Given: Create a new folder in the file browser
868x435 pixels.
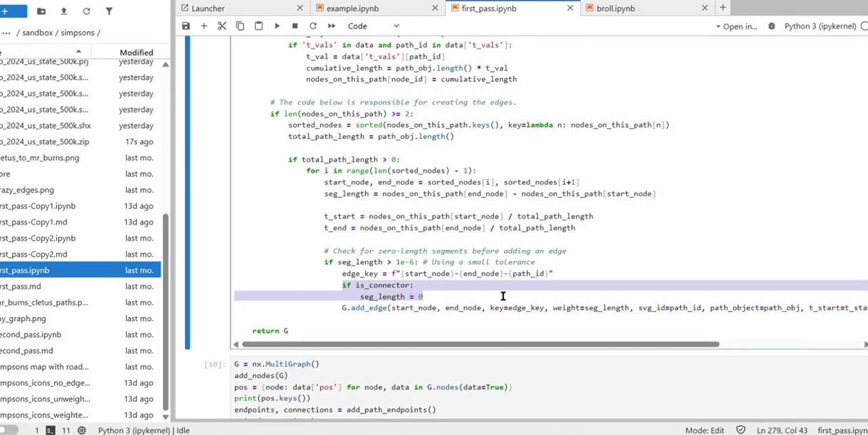Looking at the screenshot, I should point(41,11).
